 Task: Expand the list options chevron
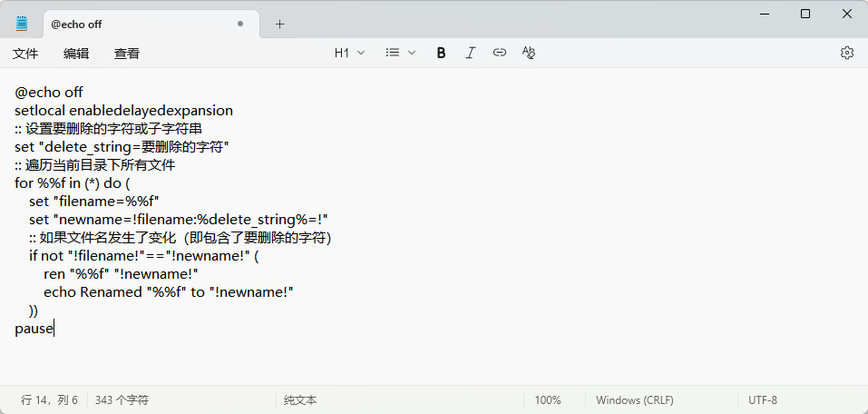tap(411, 53)
